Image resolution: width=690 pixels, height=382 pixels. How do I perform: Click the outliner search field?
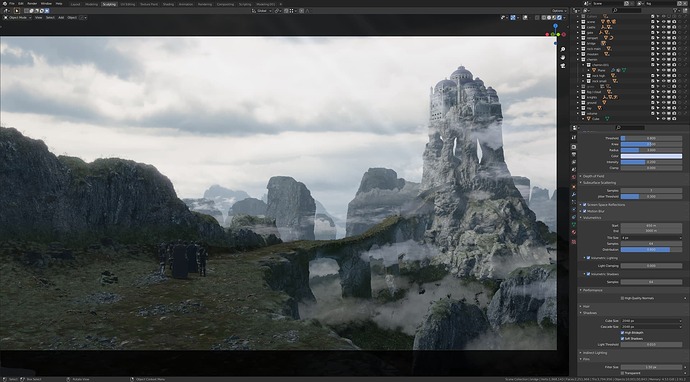pyautogui.click(x=627, y=11)
